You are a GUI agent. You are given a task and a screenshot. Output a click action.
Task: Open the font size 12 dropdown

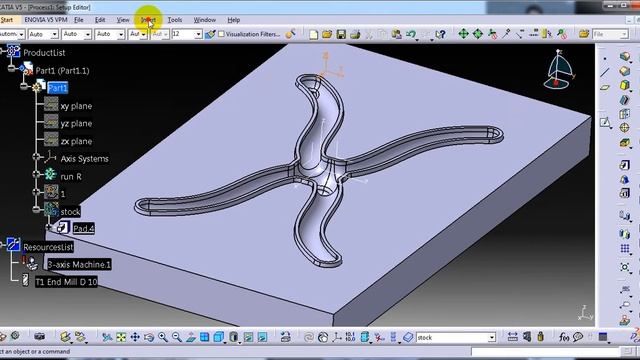(x=198, y=35)
